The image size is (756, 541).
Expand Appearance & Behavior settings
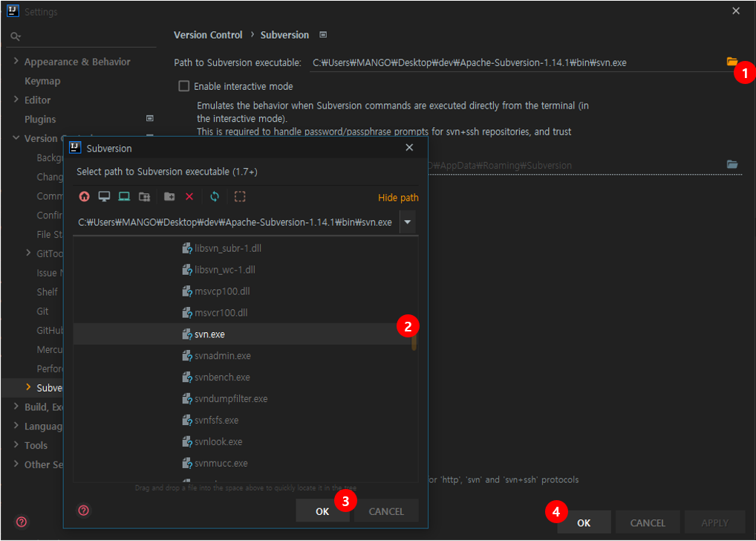pyautogui.click(x=16, y=61)
